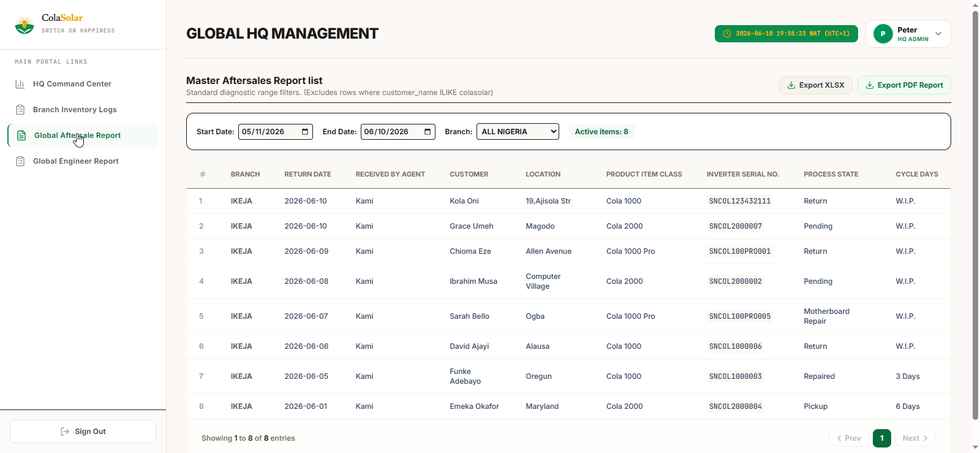Click customer name Emeka Okafor
This screenshot has width=980, height=453.
[x=475, y=406]
